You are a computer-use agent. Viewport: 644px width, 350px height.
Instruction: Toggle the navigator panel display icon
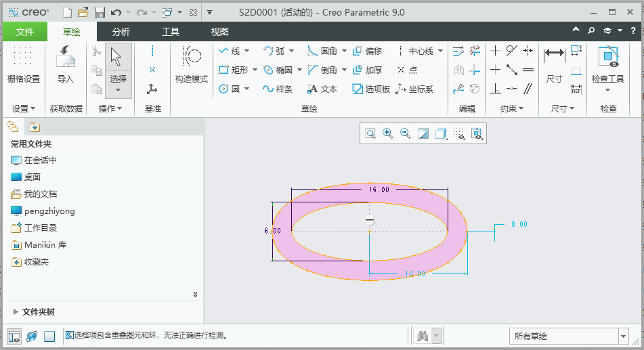(14, 336)
